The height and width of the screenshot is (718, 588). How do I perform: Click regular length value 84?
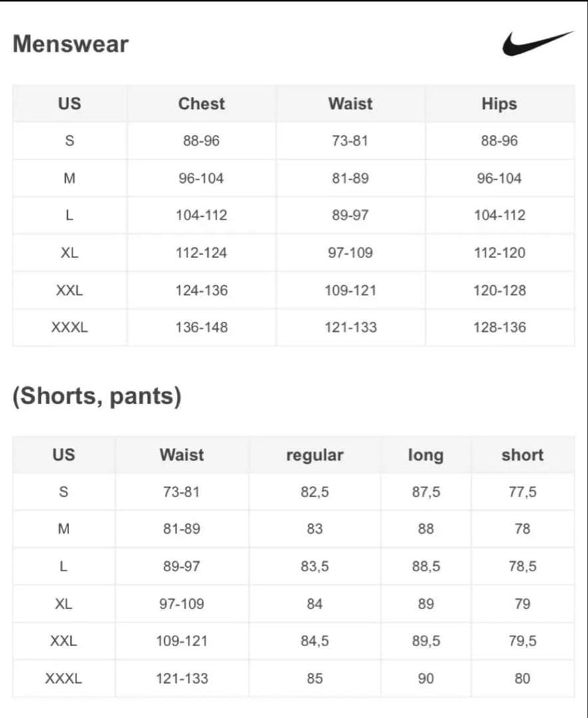(x=315, y=604)
